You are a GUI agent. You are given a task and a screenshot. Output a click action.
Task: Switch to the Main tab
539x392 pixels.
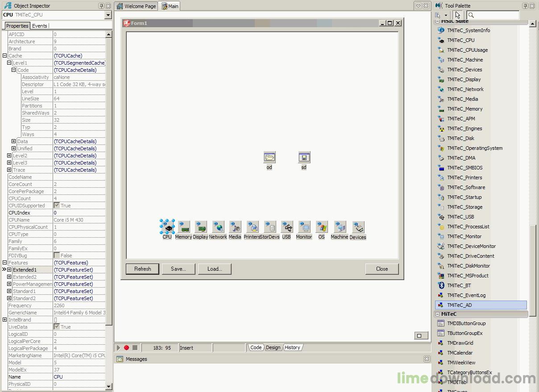(x=170, y=6)
